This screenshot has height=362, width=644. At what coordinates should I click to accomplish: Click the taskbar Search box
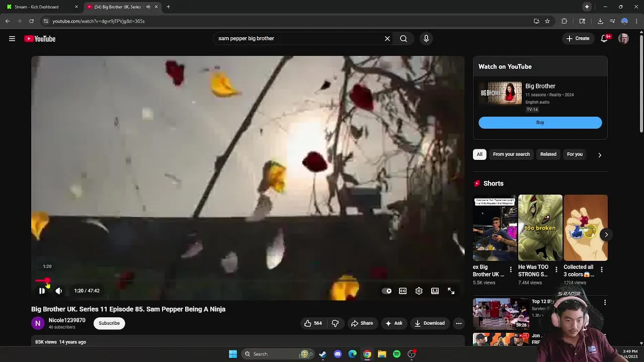point(278,354)
